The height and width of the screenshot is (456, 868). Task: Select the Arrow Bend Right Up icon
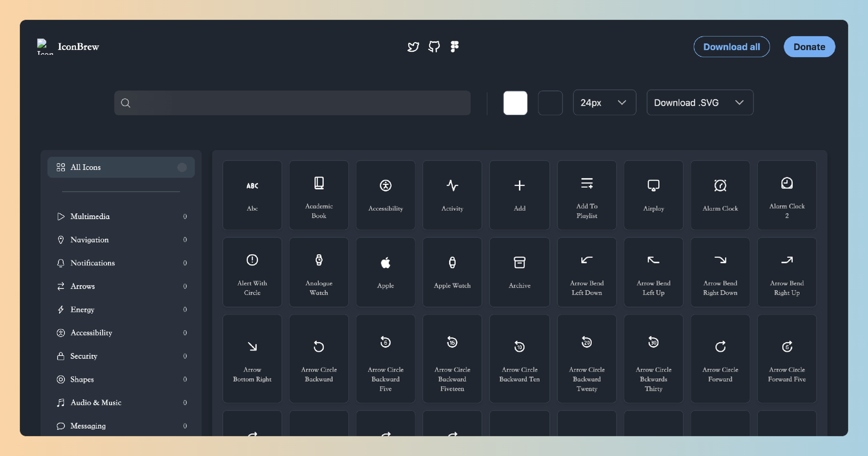click(x=787, y=272)
